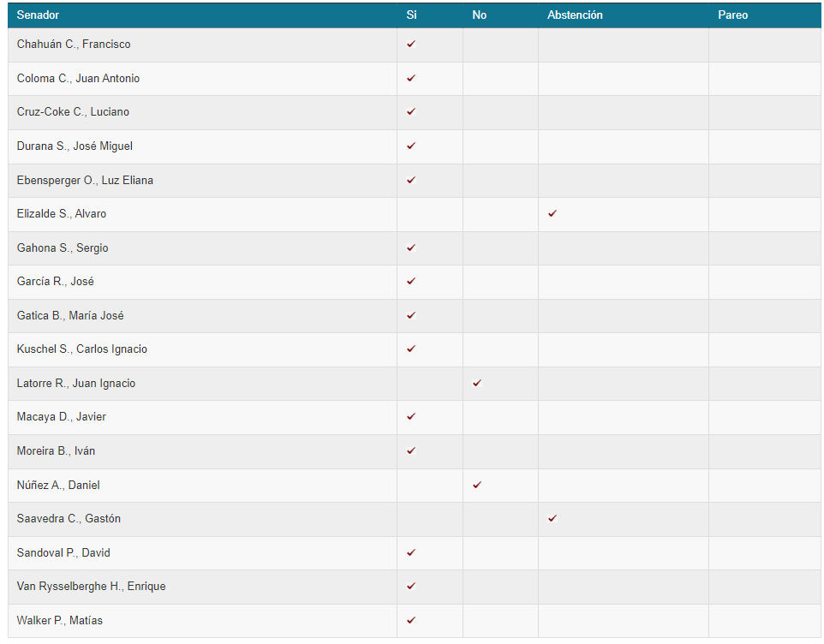824x644 pixels.
Task: Click the Si checkmark for Sandoval P., David
Action: [411, 552]
